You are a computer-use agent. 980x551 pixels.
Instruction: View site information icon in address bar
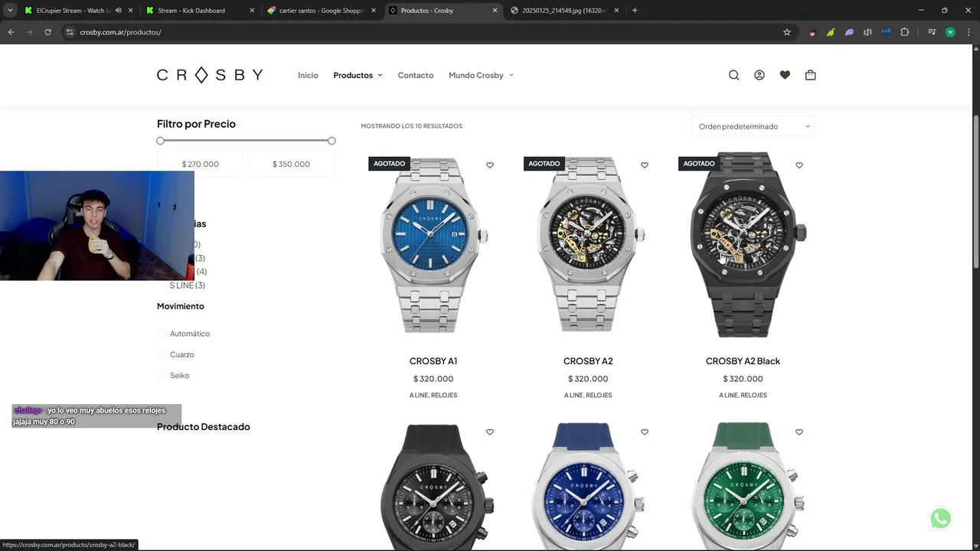point(70,32)
